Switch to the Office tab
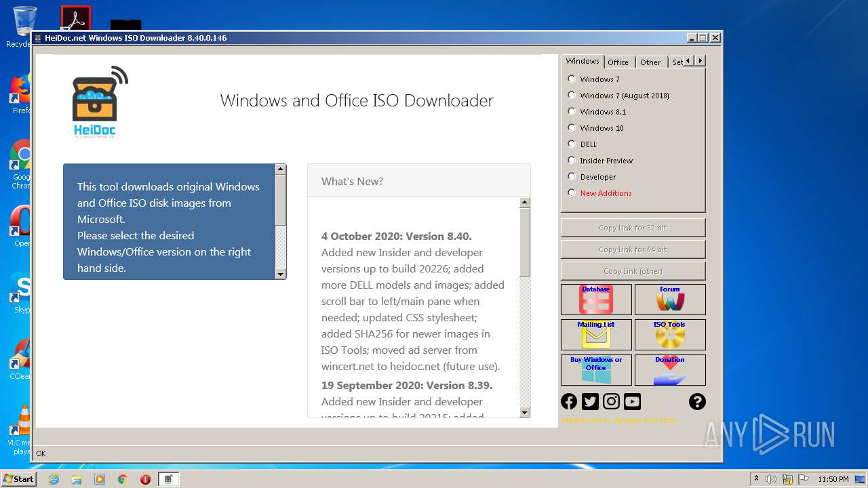Screen dimensions: 868x488 coord(618,62)
